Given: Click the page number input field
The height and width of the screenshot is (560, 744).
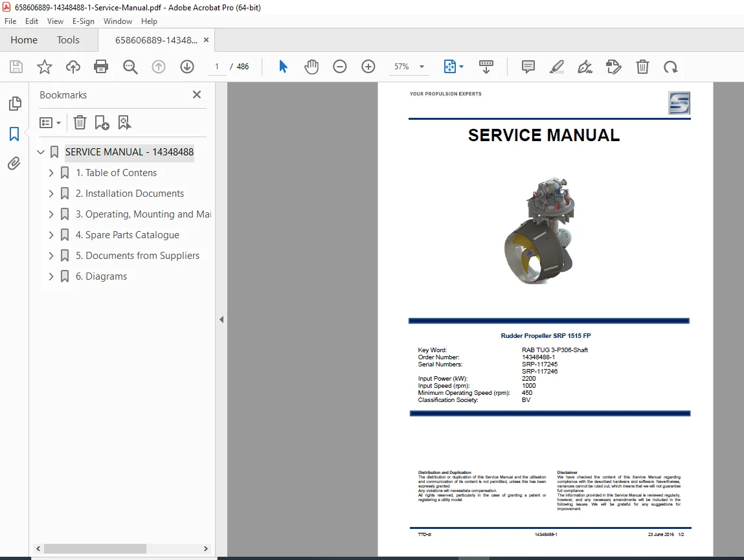Looking at the screenshot, I should (218, 67).
